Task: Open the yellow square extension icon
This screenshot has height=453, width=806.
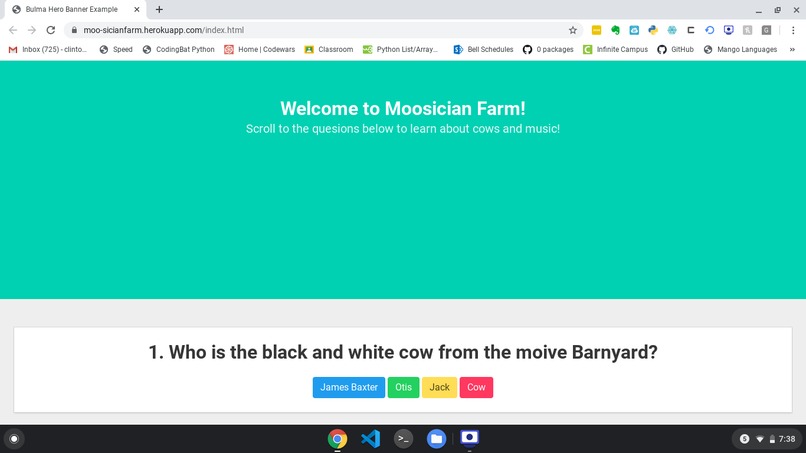Action: pyautogui.click(x=596, y=30)
